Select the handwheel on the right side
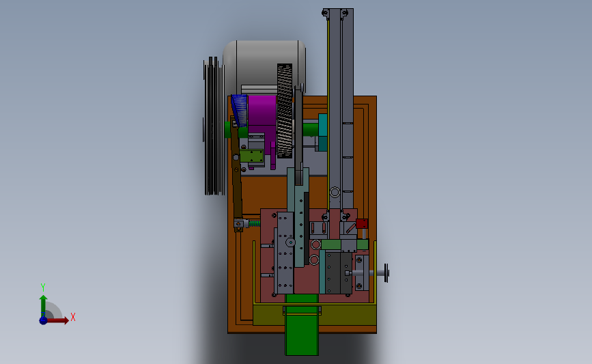The height and width of the screenshot is (364, 592). (x=386, y=272)
